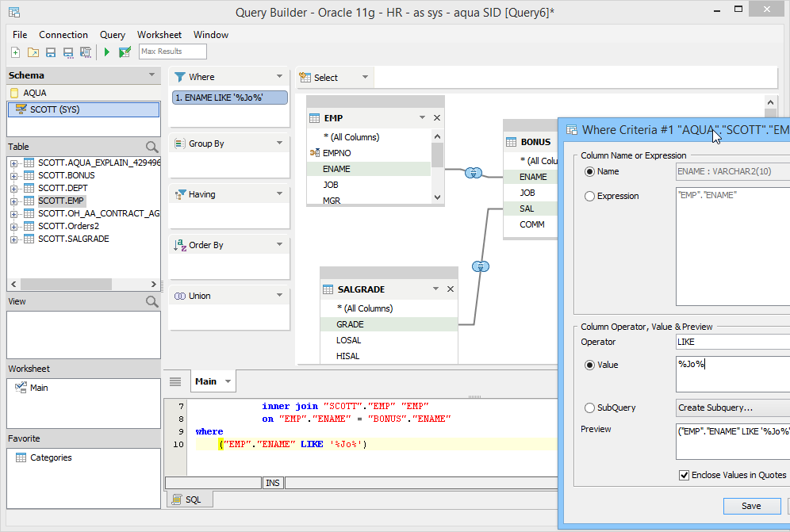Select the ENAME LIKE '%Jo%' where criterion

(230, 98)
